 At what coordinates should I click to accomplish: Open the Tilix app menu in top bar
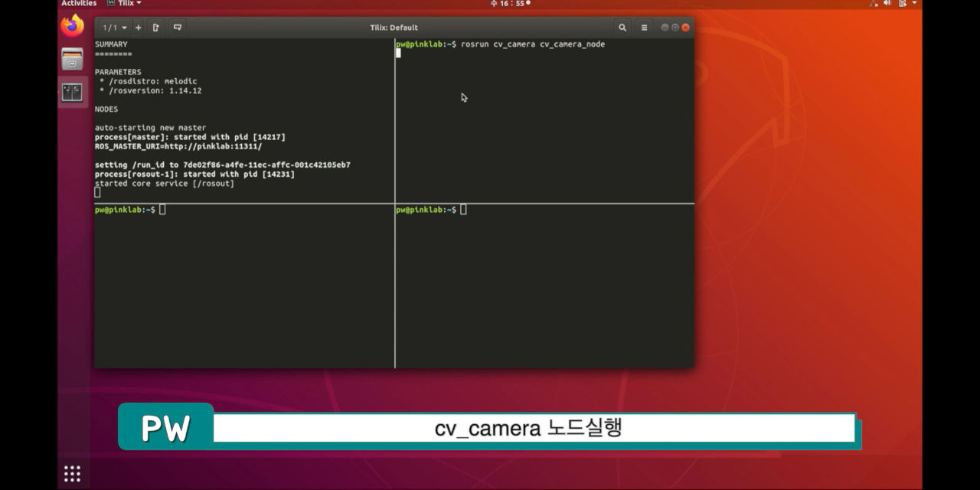(125, 3)
